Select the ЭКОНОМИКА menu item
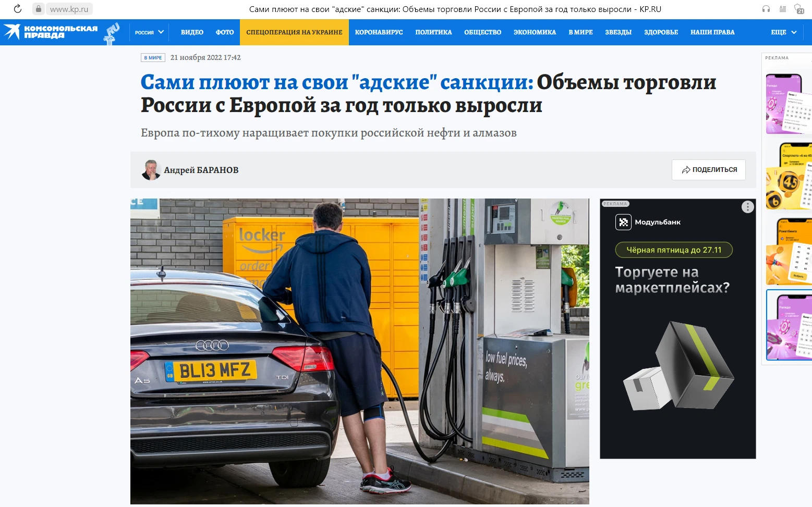This screenshot has width=812, height=507. [535, 32]
